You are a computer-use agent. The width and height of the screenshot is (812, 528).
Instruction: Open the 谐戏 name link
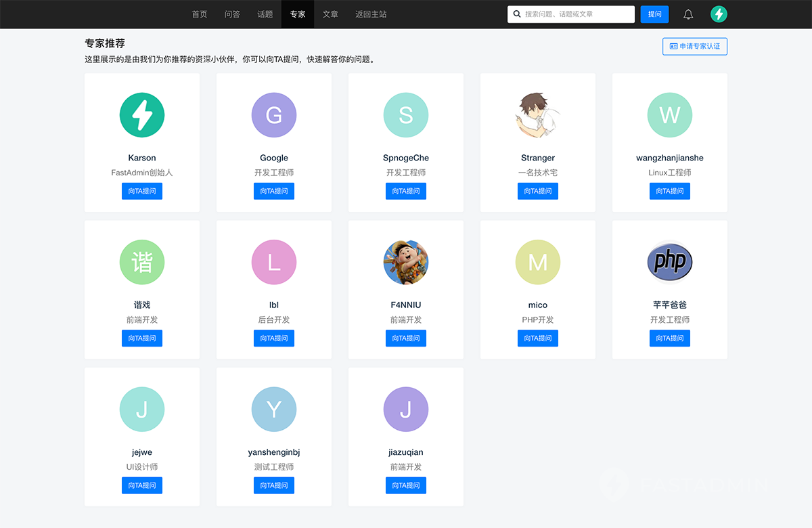click(x=142, y=305)
